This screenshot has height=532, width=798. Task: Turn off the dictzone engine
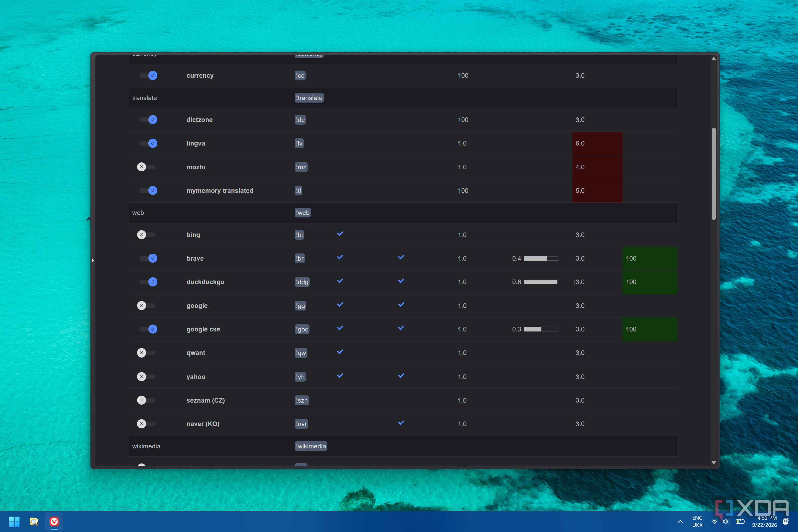click(x=148, y=119)
